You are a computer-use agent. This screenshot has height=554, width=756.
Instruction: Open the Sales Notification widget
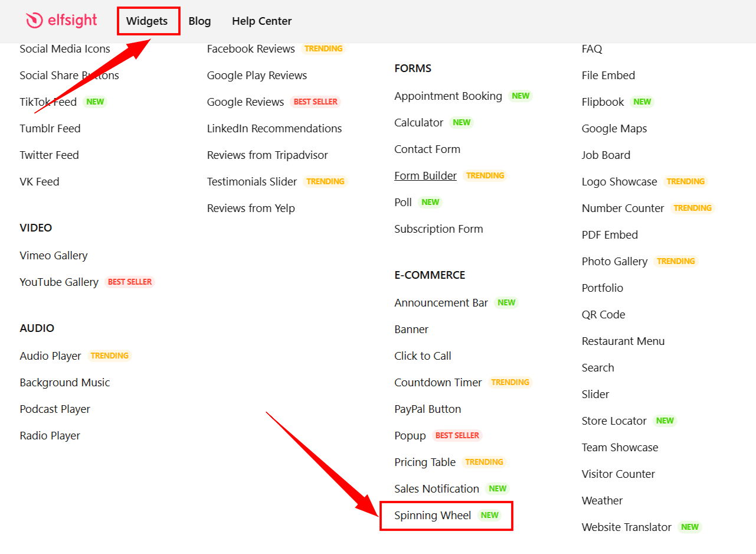point(437,489)
